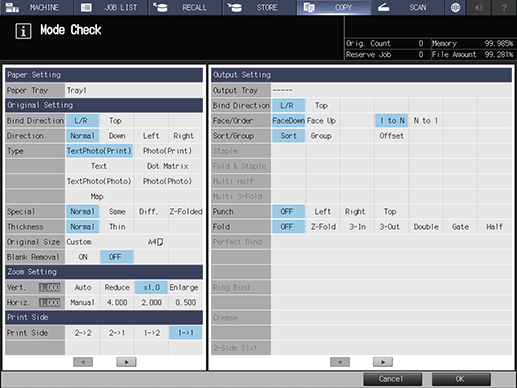Set original Direction to Right

pos(185,136)
